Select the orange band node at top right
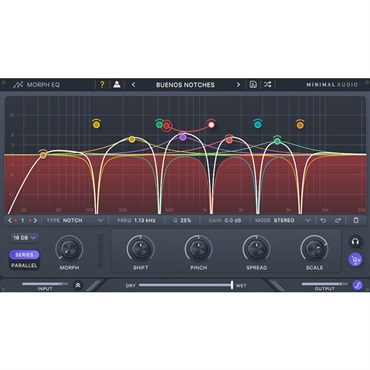Viewport: 370px width, 370px height. (300, 125)
